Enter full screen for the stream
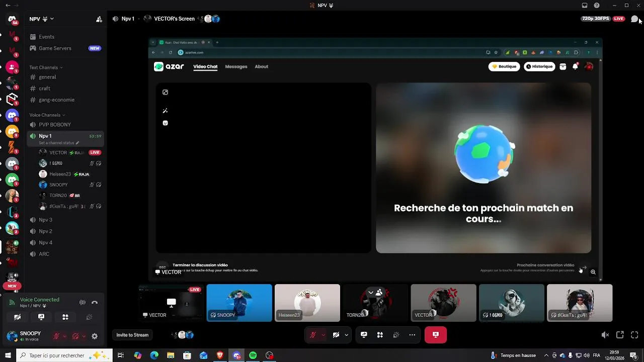644x362 pixels. 634,335
